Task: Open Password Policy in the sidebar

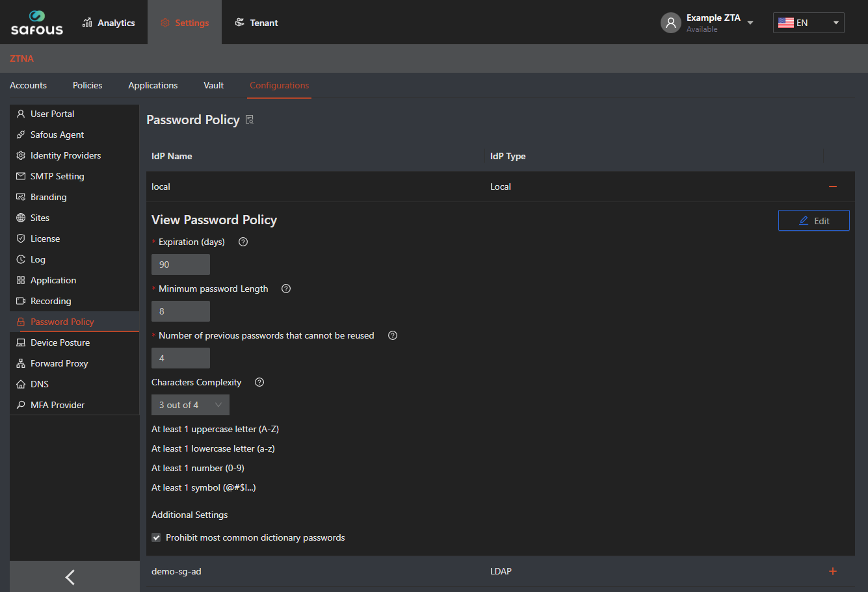Action: 75,322
